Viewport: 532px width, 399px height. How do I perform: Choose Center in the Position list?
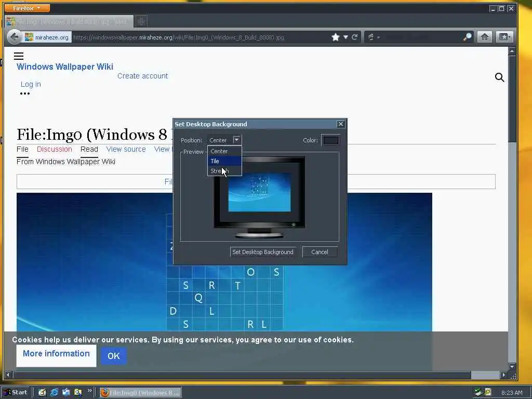tap(224, 151)
